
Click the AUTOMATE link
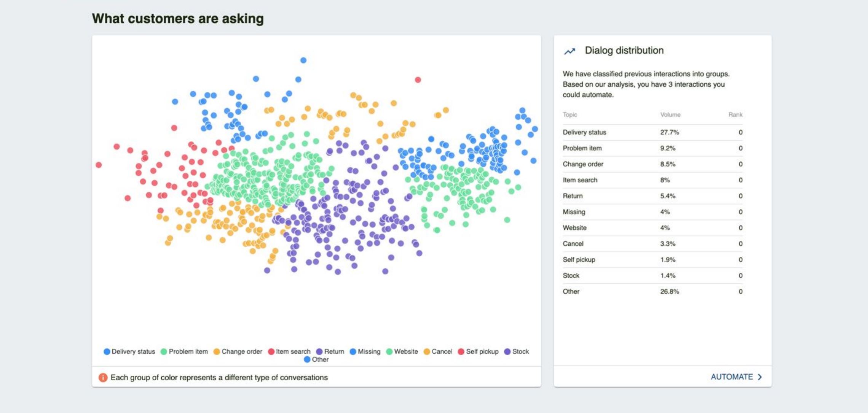pos(731,377)
